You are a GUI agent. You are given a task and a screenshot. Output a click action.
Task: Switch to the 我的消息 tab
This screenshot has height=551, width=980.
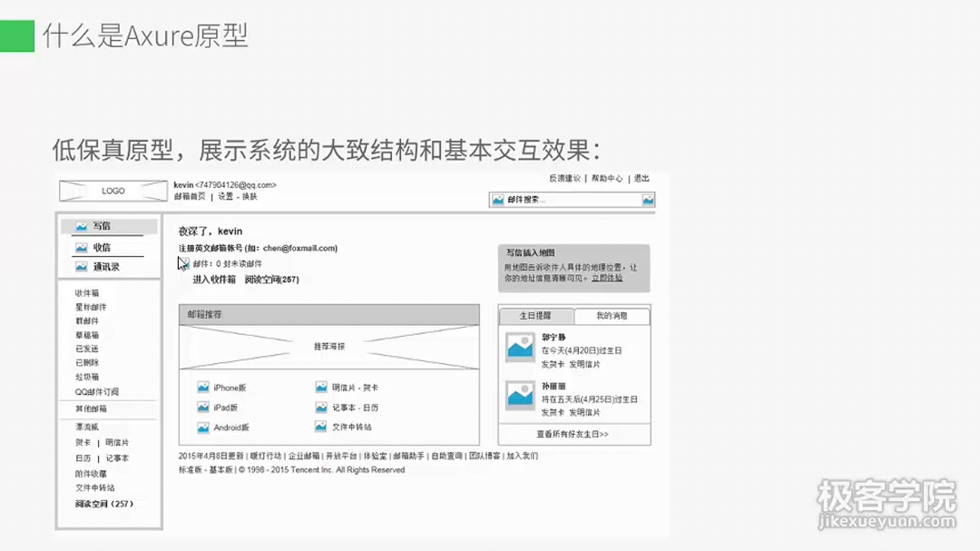click(x=612, y=316)
